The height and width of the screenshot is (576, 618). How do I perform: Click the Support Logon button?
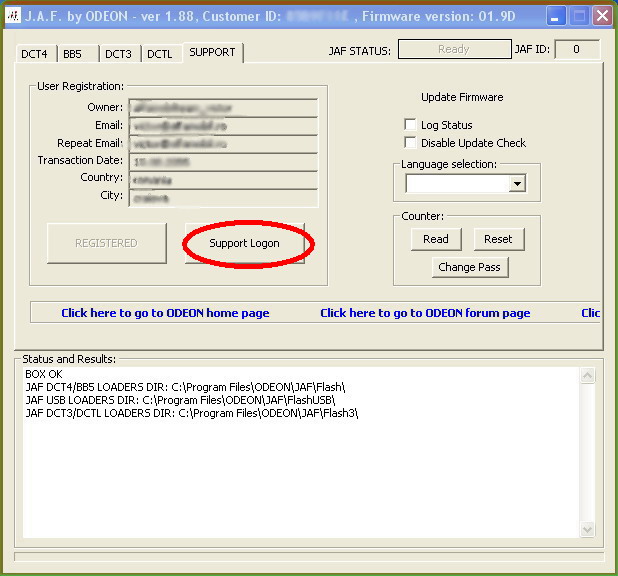[244, 243]
